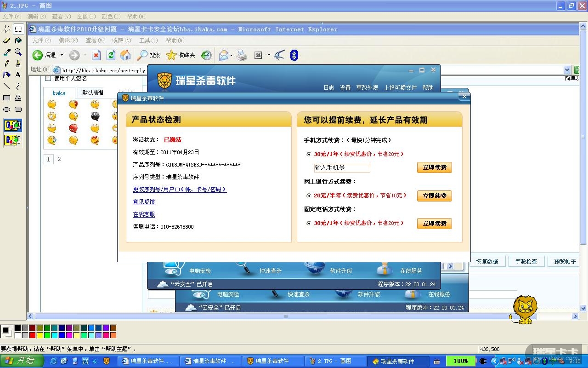Click the Refresh icon in IE toolbar
This screenshot has height=368, width=588.
(x=111, y=55)
